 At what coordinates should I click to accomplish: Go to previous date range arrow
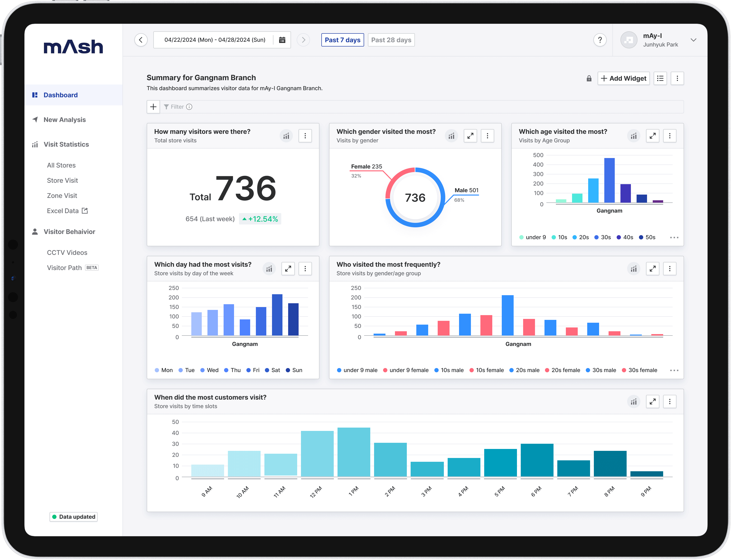[x=141, y=40]
